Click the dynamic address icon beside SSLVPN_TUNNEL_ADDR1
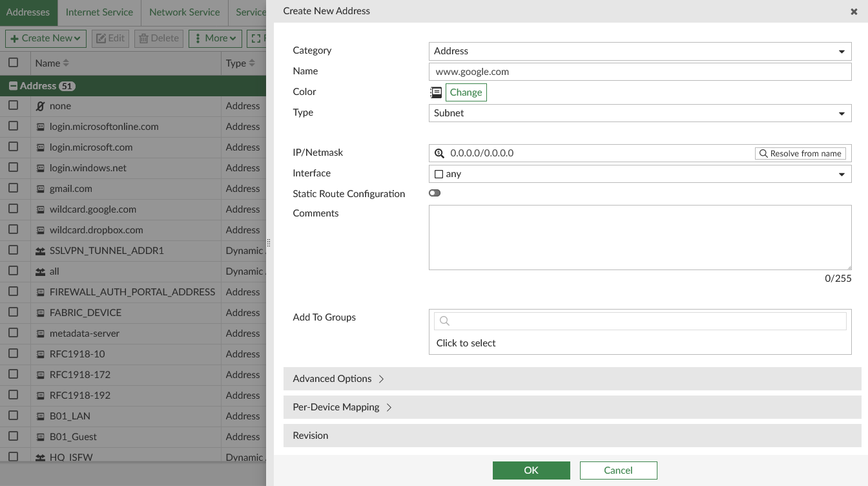 point(40,251)
